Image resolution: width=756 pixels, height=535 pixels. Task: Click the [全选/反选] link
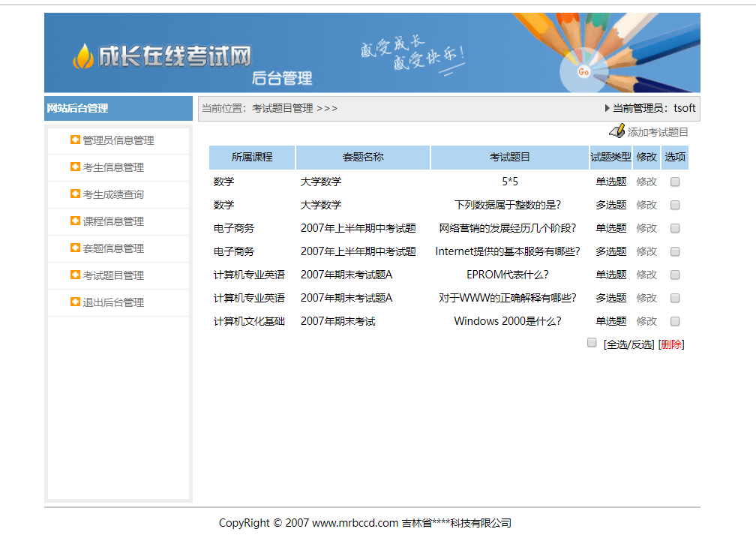[x=628, y=344]
